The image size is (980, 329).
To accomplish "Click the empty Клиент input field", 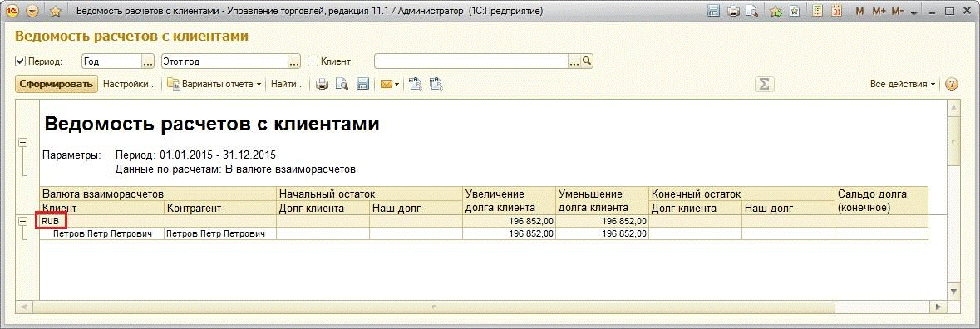I will (x=470, y=61).
